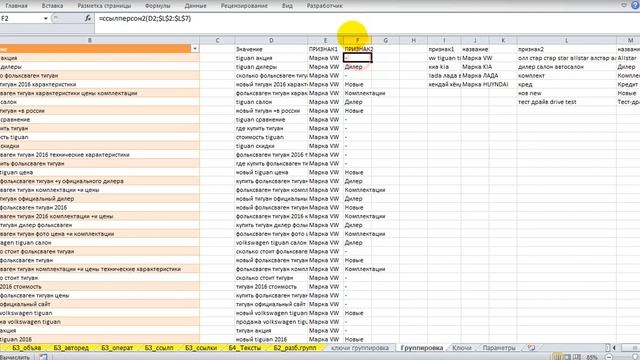Select the selected cell F2
The height and width of the screenshot is (360, 640).
coord(358,58)
